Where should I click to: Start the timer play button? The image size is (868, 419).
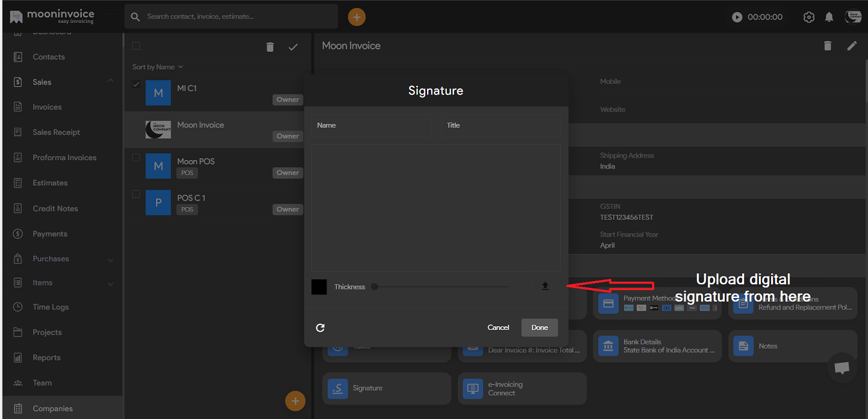tap(737, 17)
